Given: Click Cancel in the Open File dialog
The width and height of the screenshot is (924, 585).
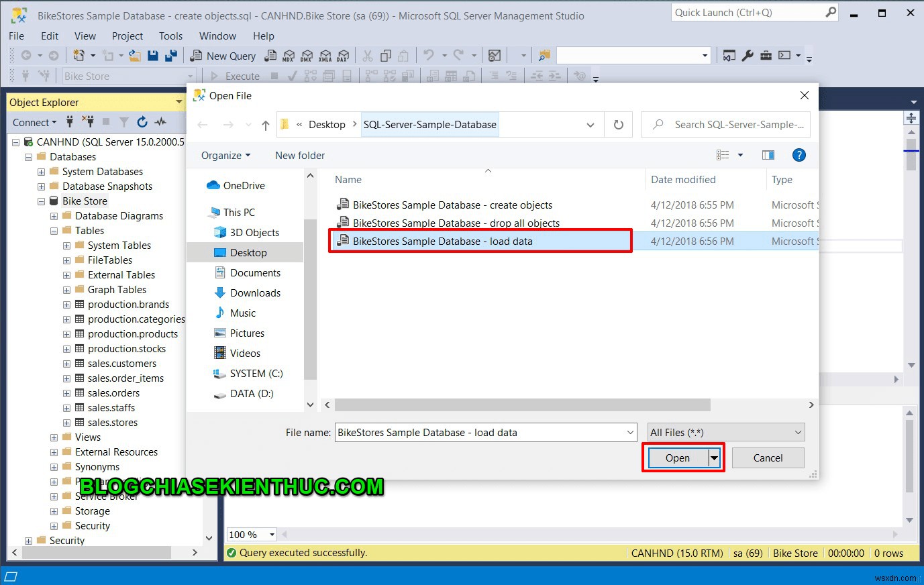Looking at the screenshot, I should [768, 458].
